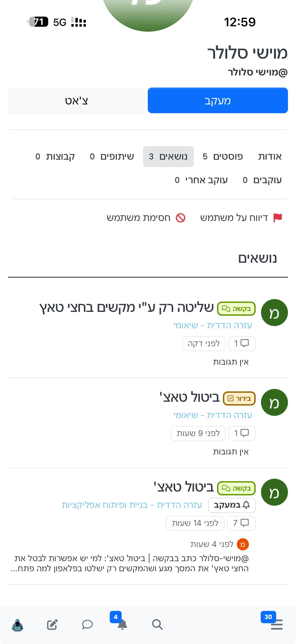Screen dimensions: 296x644
Task: Open category עזרה הדדית - בניית ופיתוח אפליקציות
Action: (132, 505)
